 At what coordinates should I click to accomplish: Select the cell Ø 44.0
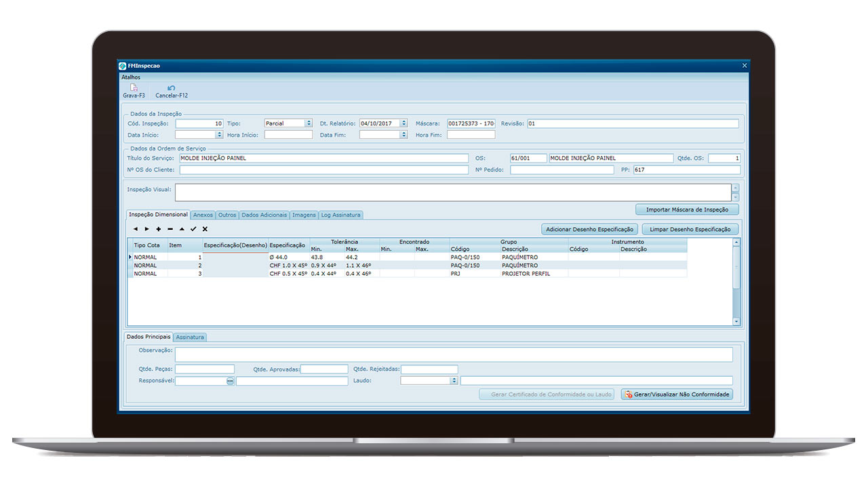pos(289,258)
